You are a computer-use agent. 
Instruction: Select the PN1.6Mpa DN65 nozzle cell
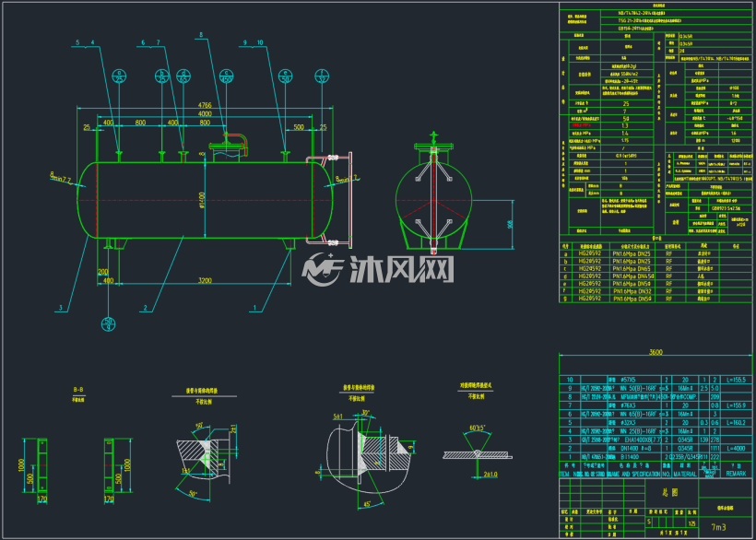tap(632, 269)
